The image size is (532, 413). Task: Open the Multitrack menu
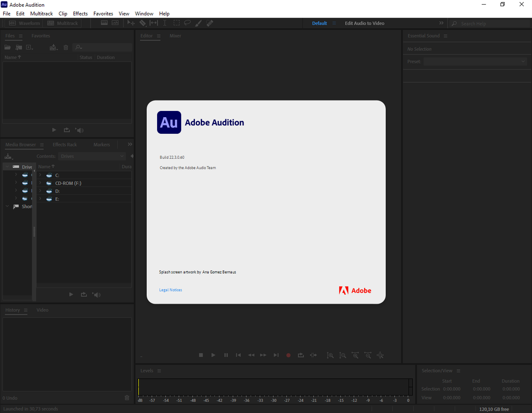[41, 13]
